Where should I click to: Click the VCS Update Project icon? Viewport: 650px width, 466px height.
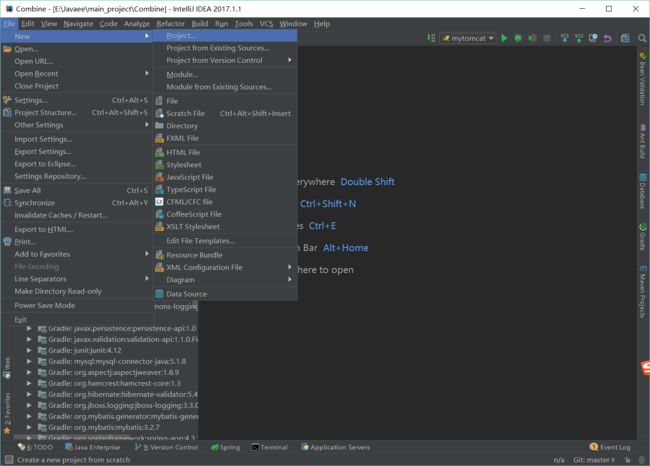[564, 38]
